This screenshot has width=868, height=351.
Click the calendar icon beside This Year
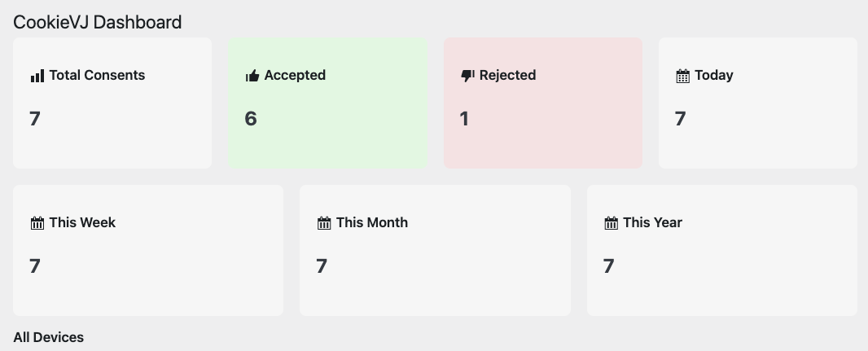(x=611, y=223)
